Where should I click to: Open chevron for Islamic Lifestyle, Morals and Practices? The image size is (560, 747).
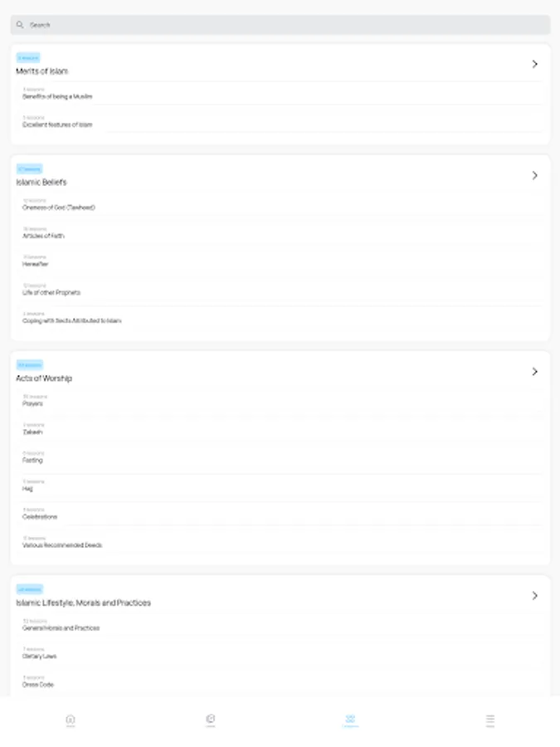click(x=535, y=596)
